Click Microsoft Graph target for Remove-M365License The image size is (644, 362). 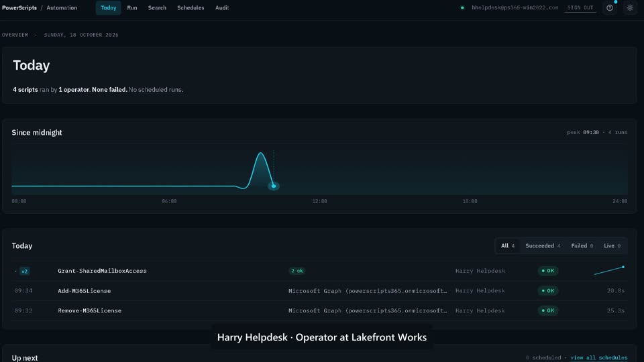[368, 310]
